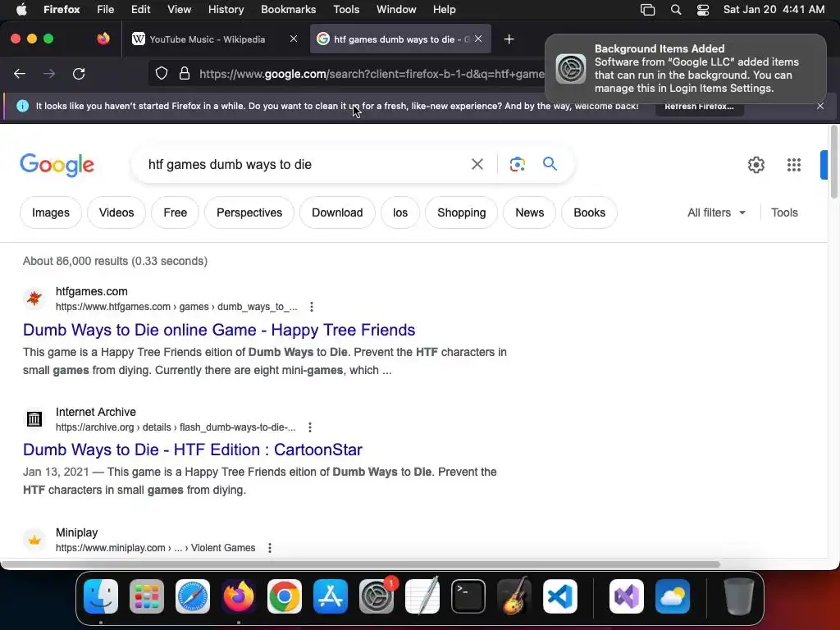Image resolution: width=840 pixels, height=630 pixels.
Task: Open the Trash in the dock
Action: point(739,596)
